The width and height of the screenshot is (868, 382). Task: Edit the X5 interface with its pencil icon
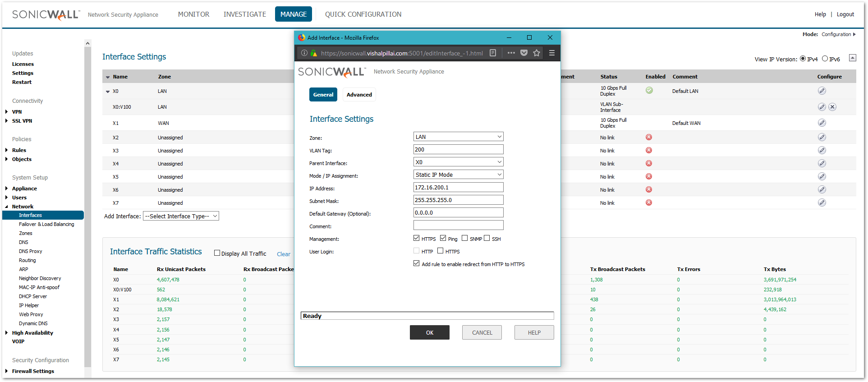point(822,176)
